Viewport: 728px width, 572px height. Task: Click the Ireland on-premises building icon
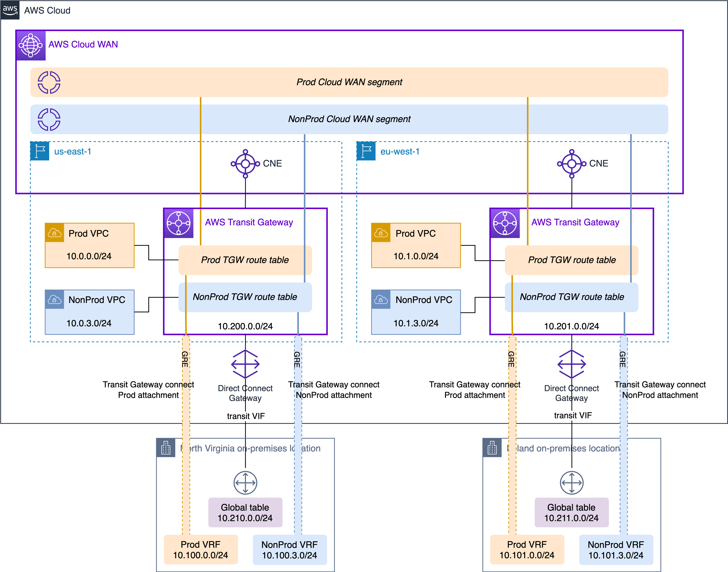[492, 448]
